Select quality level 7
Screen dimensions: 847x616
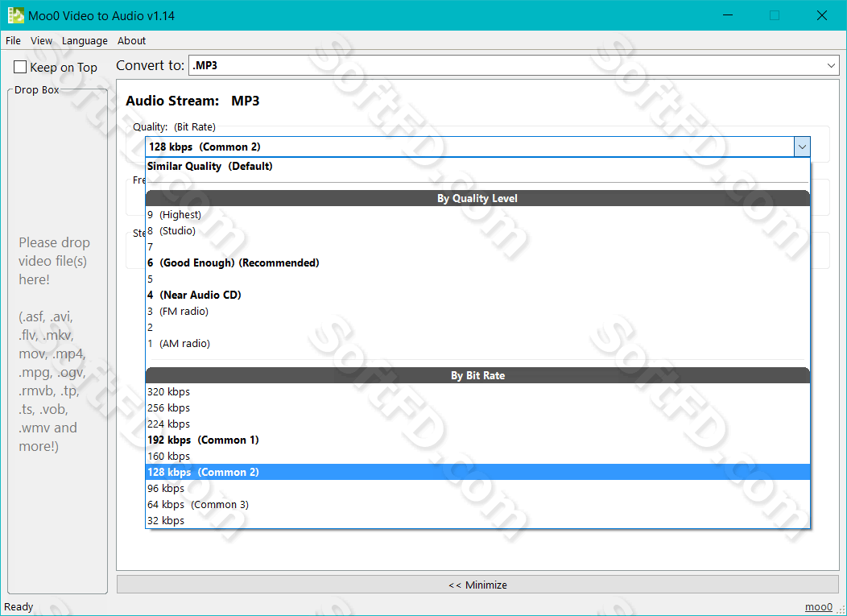pos(478,247)
